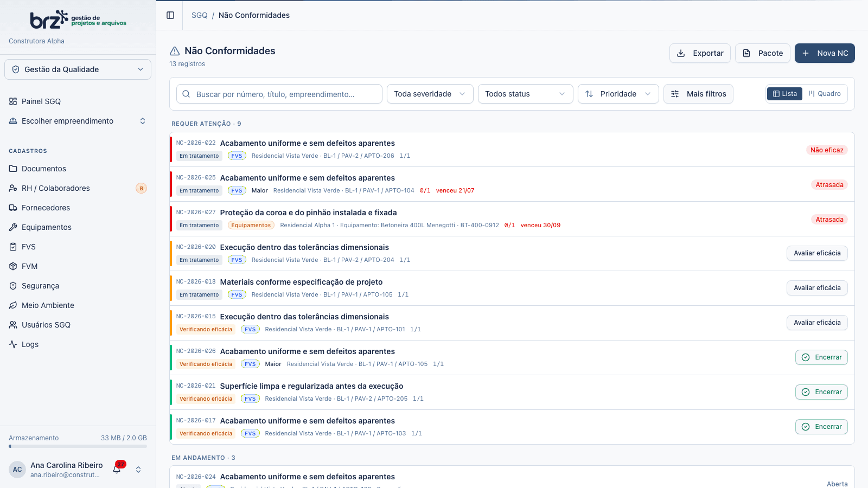868x488 pixels.
Task: Click the search magnifier icon
Action: pos(186,94)
